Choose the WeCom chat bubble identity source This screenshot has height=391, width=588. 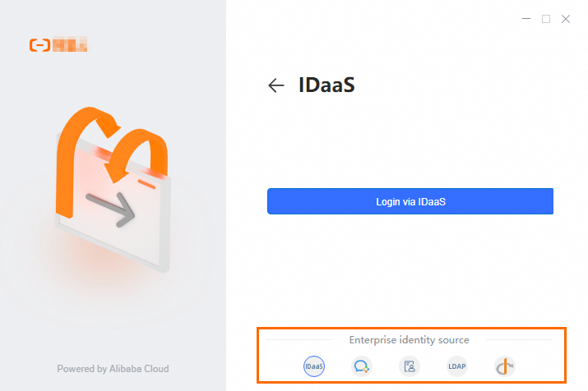pos(362,366)
